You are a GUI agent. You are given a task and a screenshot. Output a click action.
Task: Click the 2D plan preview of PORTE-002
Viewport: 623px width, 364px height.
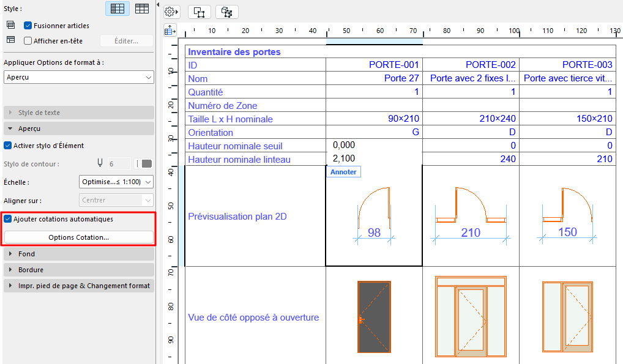(471, 215)
